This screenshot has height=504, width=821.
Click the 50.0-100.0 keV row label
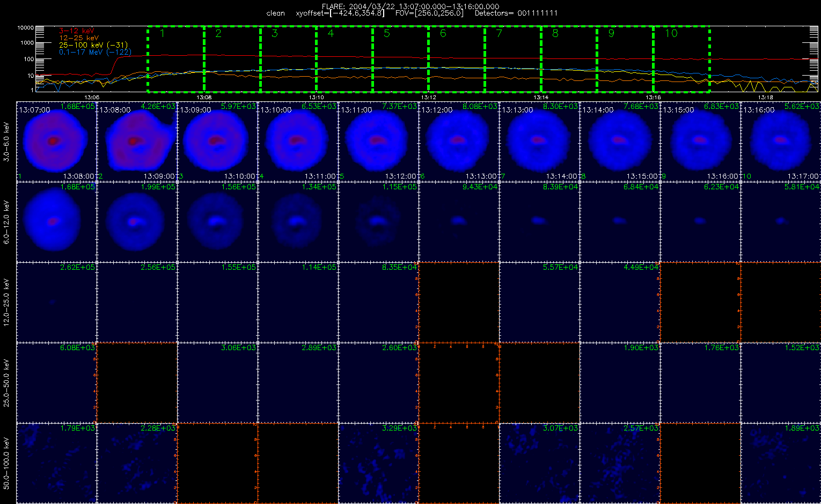(x=6, y=463)
